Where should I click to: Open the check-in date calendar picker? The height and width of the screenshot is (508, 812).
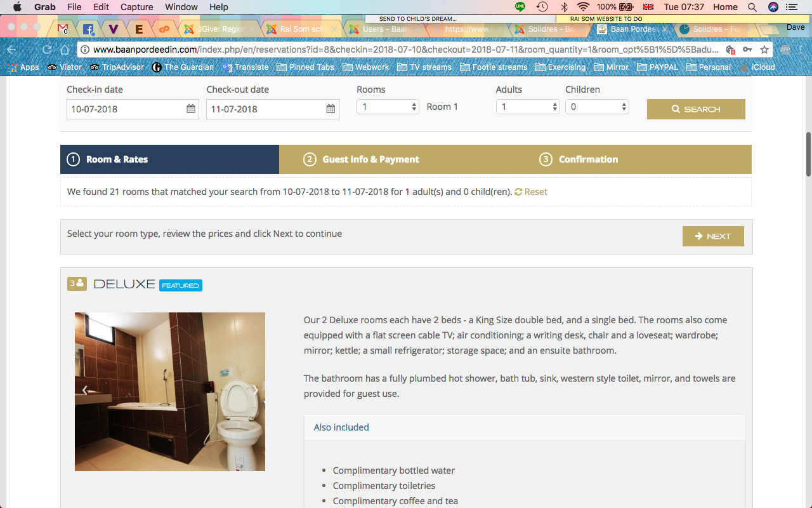(191, 109)
